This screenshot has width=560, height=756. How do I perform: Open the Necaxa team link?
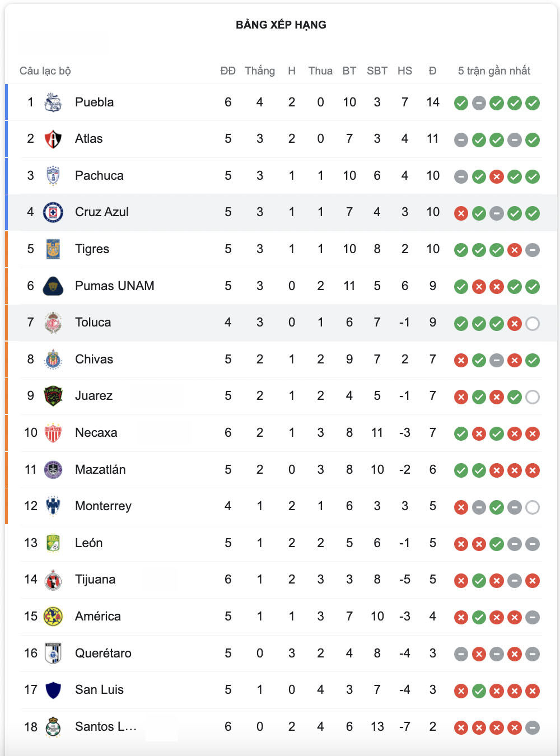click(x=96, y=433)
